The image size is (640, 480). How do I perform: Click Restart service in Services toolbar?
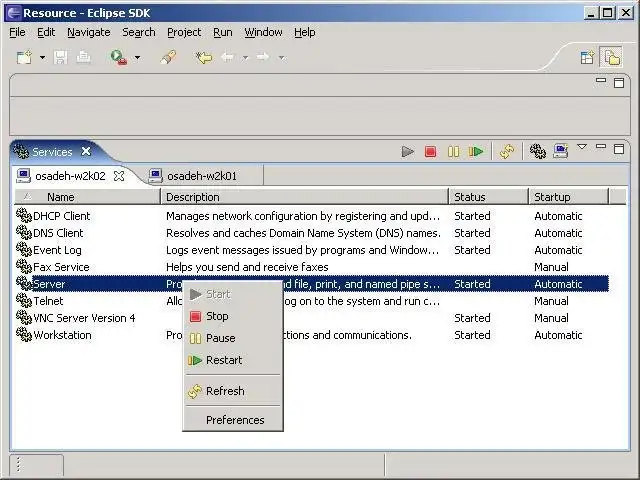(476, 152)
